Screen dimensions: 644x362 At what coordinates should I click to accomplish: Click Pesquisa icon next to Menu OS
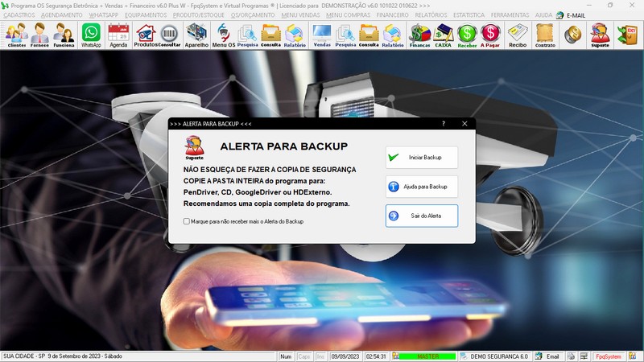(248, 35)
